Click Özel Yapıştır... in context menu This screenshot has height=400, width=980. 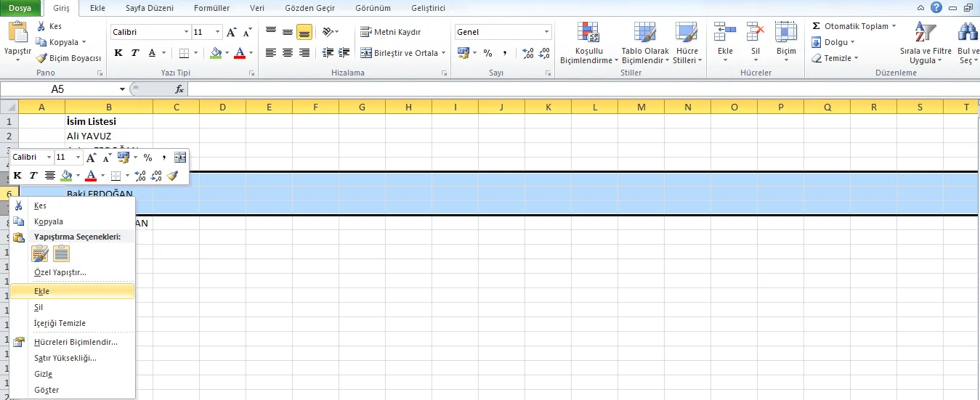[60, 272]
